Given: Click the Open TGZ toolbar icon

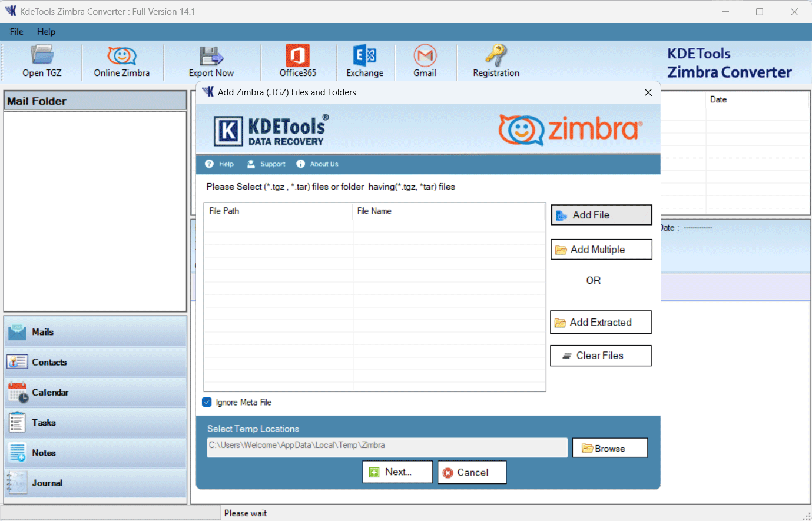Looking at the screenshot, I should pyautogui.click(x=42, y=61).
